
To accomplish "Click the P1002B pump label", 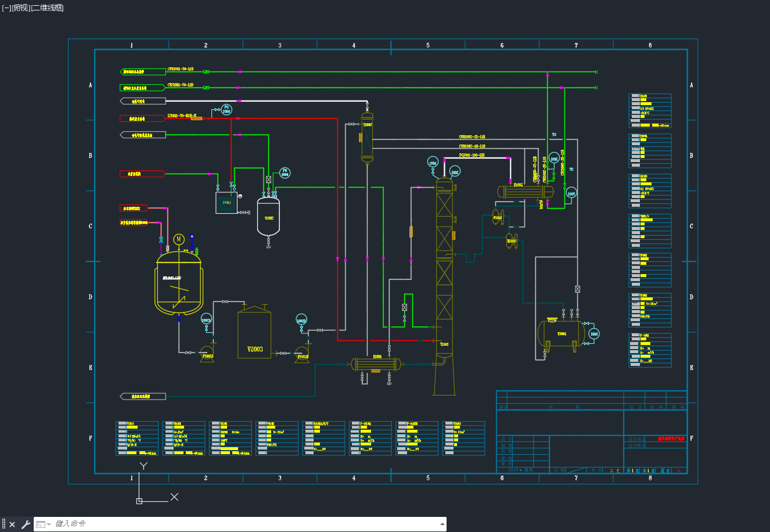I will 303,357.
